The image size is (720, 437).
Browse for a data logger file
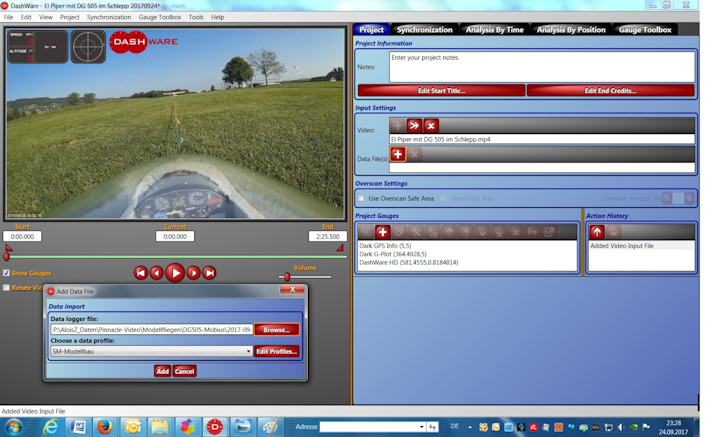[276, 330]
